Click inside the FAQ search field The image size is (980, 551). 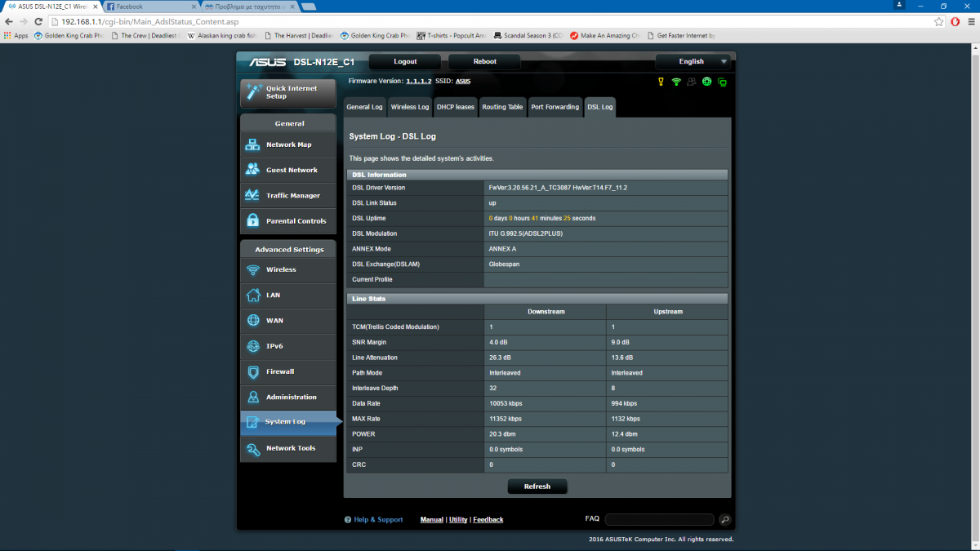(659, 519)
